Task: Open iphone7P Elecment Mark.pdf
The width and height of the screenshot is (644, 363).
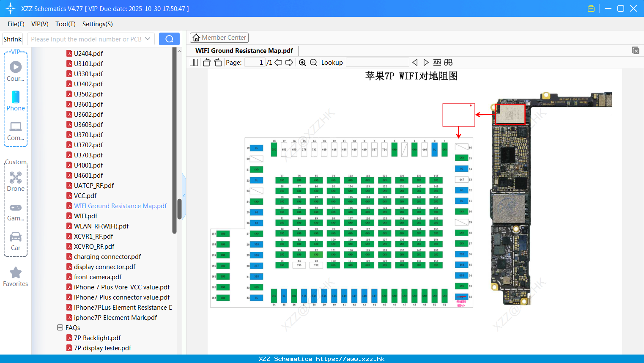Action: (115, 317)
